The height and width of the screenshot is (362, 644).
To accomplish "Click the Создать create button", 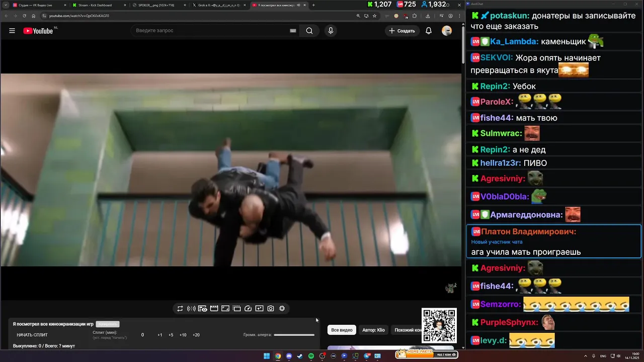I will [x=401, y=31].
